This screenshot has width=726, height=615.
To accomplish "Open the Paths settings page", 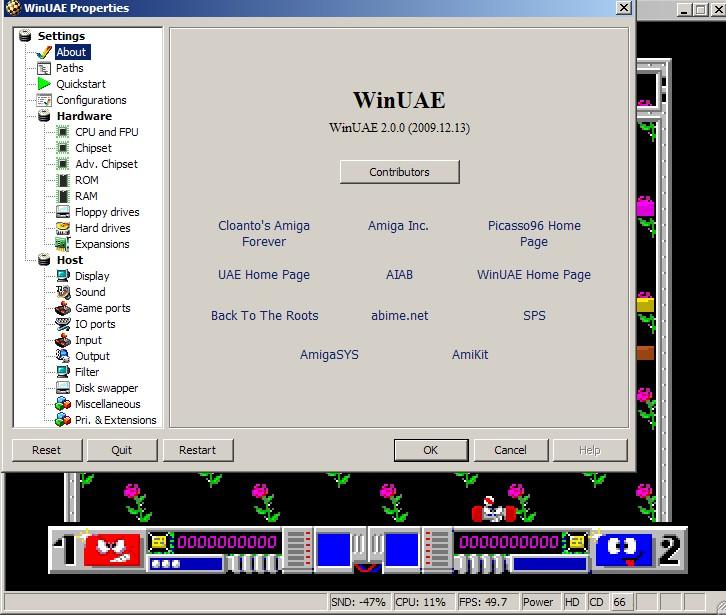I will click(x=69, y=68).
